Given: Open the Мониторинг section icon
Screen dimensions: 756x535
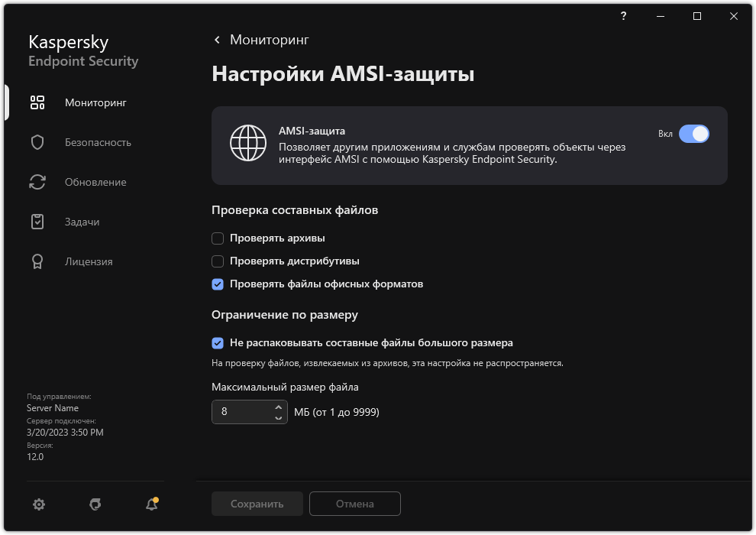Looking at the screenshot, I should click(36, 102).
